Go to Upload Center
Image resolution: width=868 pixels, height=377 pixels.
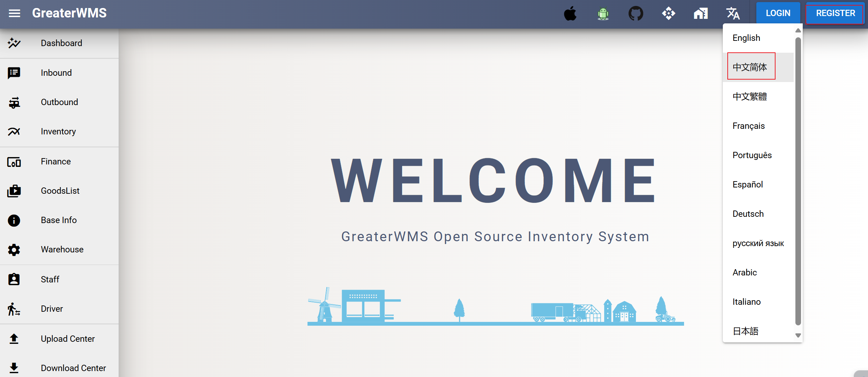[x=68, y=339]
